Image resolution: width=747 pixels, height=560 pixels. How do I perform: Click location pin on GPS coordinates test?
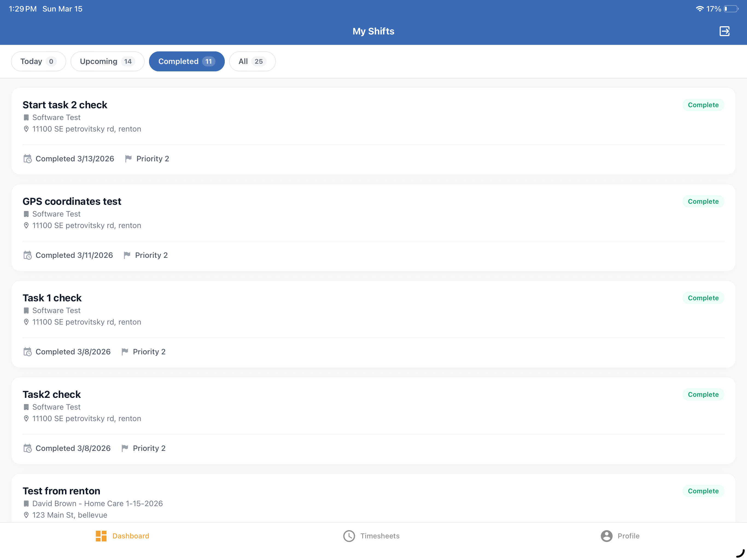pos(26,226)
